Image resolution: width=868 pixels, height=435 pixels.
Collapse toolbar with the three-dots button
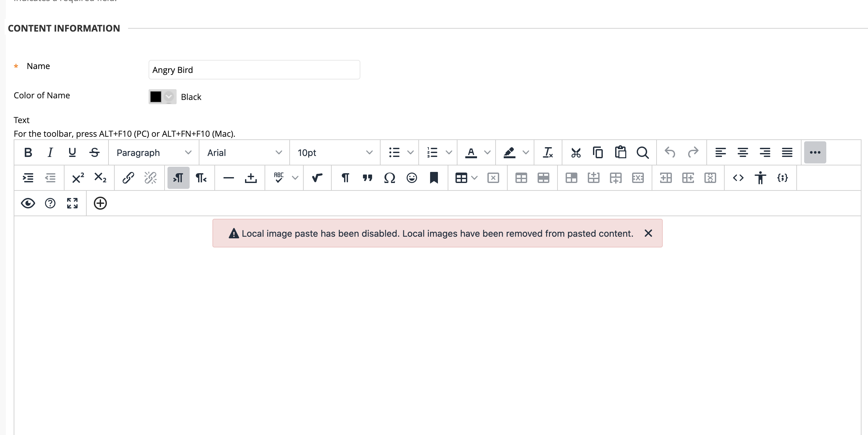click(x=815, y=152)
